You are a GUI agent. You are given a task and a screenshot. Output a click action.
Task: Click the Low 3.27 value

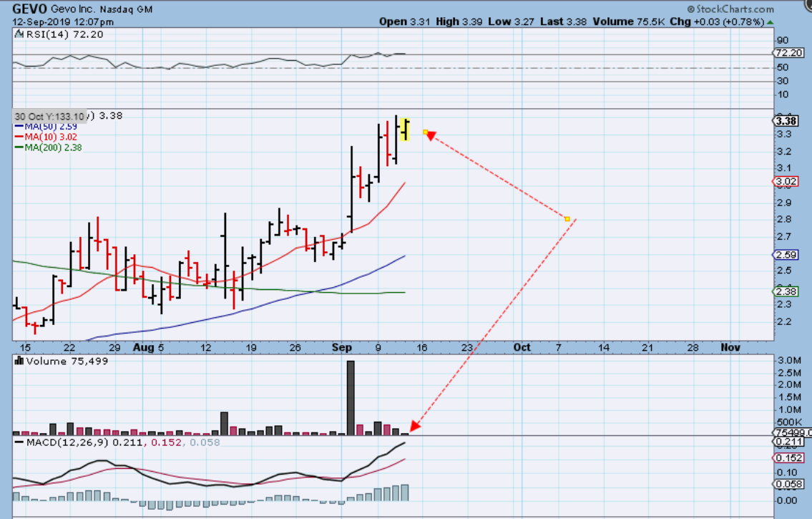click(x=512, y=21)
